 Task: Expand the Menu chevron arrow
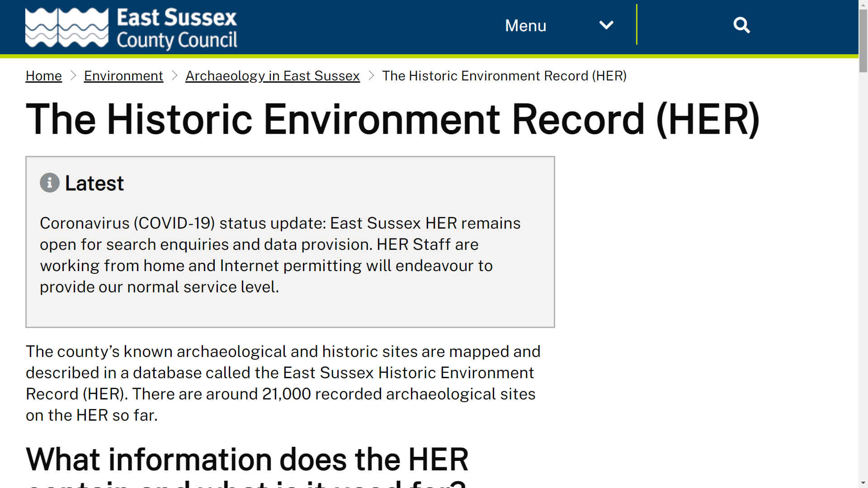pos(606,25)
